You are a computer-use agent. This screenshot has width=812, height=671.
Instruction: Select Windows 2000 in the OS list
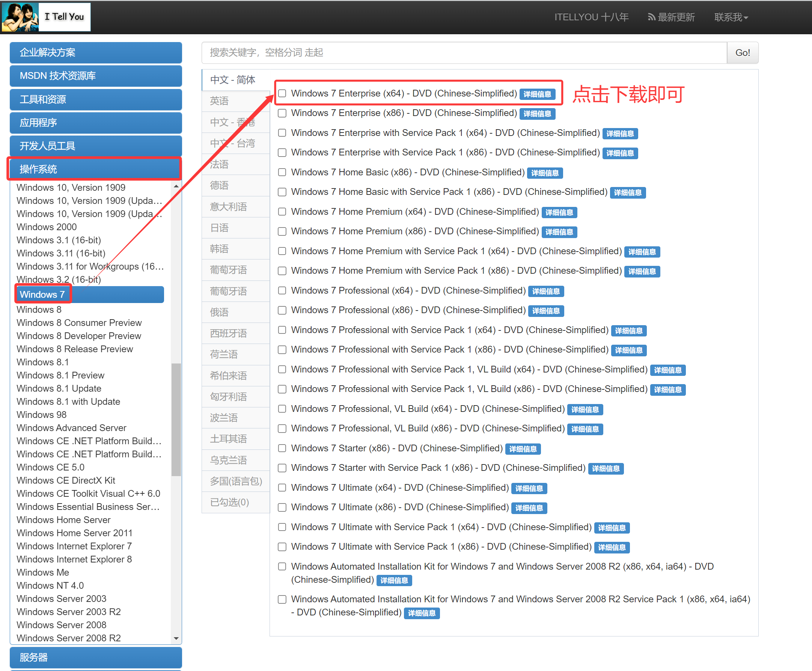(47, 227)
